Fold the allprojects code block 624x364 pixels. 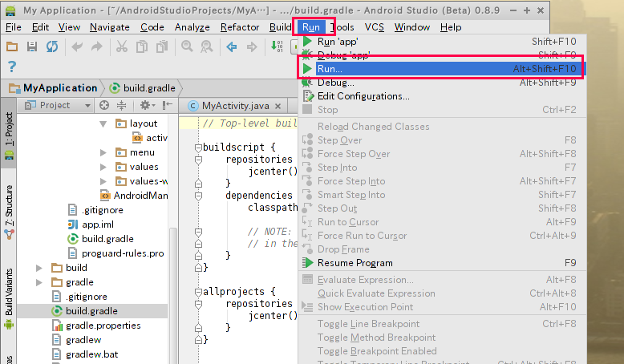(198, 292)
